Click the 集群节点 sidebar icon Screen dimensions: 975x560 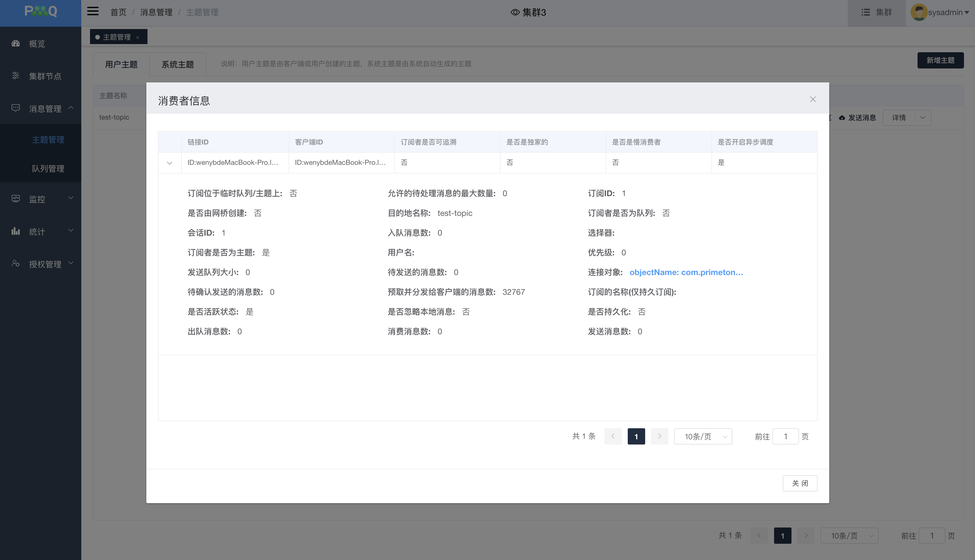coord(16,76)
